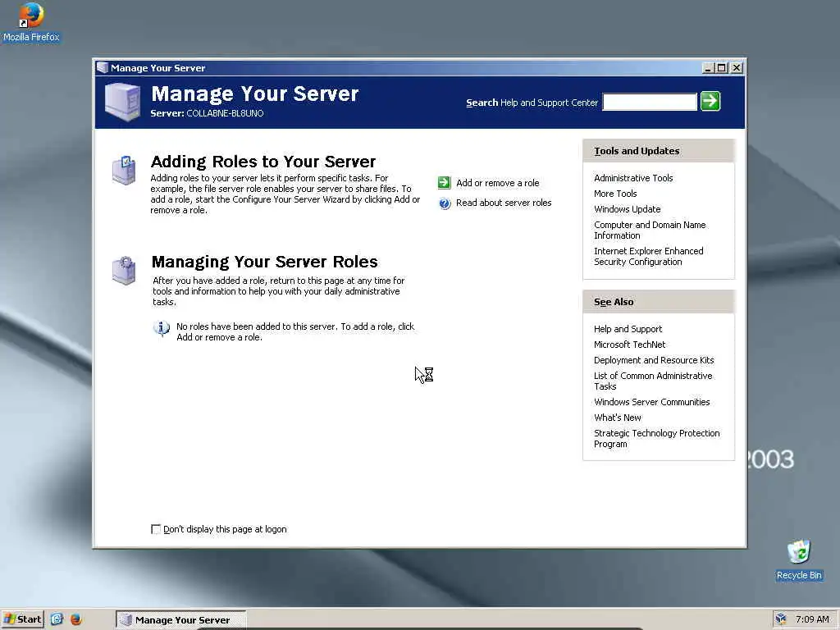Image resolution: width=840 pixels, height=630 pixels.
Task: Open Administrative Tools link
Action: [633, 178]
